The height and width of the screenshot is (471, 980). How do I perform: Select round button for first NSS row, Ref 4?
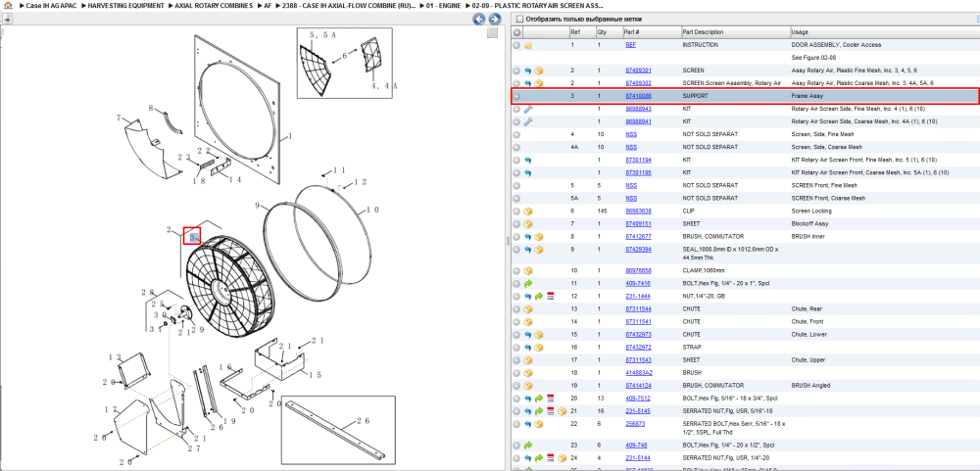tap(516, 134)
